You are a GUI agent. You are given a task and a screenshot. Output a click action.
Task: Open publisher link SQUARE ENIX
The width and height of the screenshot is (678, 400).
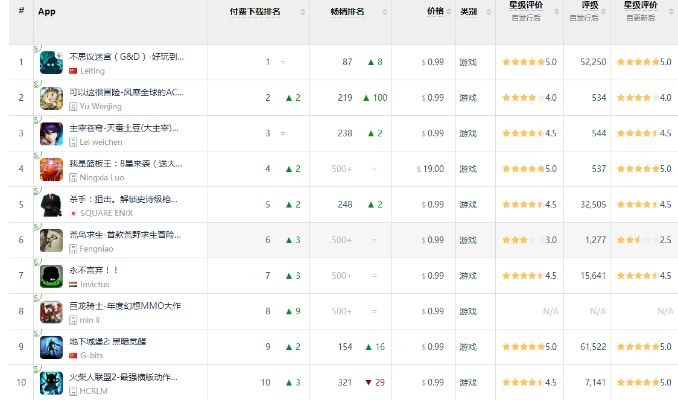click(106, 213)
